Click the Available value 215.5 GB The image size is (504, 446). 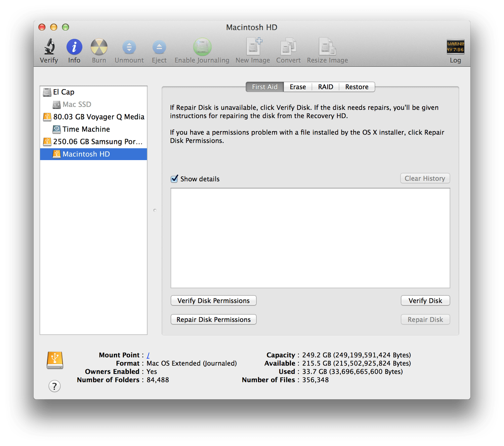[356, 363]
